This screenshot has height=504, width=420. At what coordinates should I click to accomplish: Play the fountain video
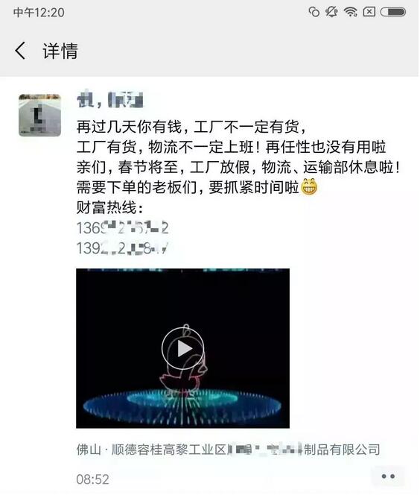182,348
